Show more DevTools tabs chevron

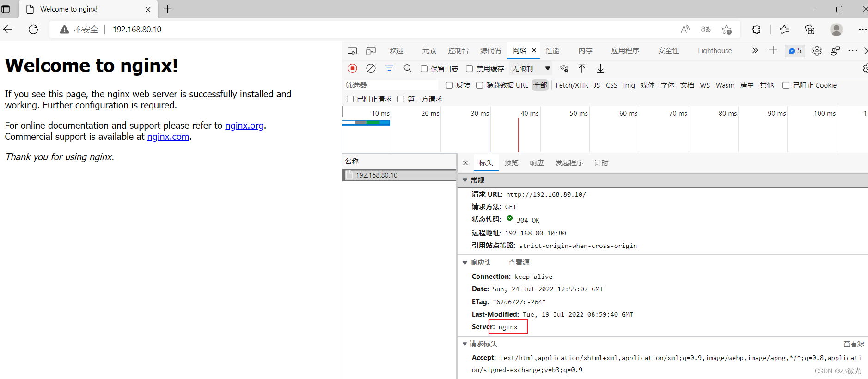755,50
